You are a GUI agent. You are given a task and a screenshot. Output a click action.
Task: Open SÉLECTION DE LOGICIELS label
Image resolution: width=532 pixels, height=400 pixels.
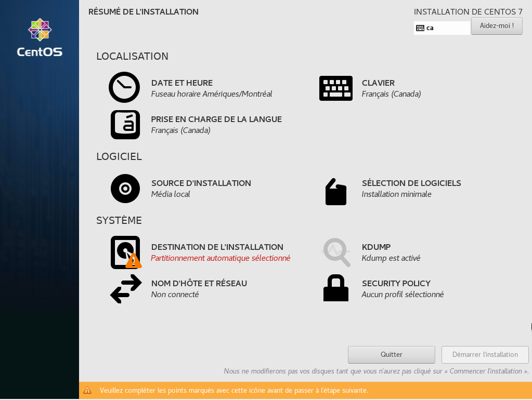(x=411, y=183)
